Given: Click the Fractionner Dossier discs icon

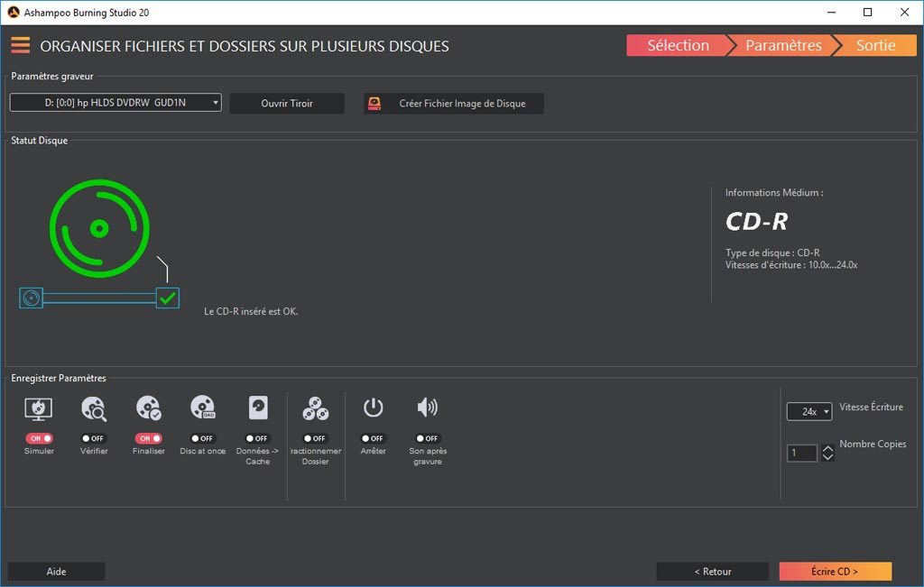Looking at the screenshot, I should pyautogui.click(x=315, y=408).
